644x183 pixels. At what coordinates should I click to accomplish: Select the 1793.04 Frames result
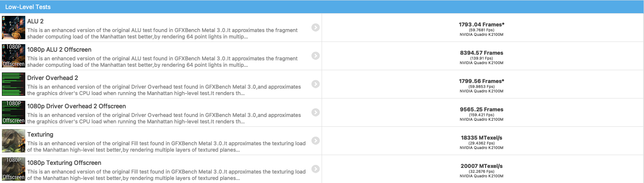[481, 25]
